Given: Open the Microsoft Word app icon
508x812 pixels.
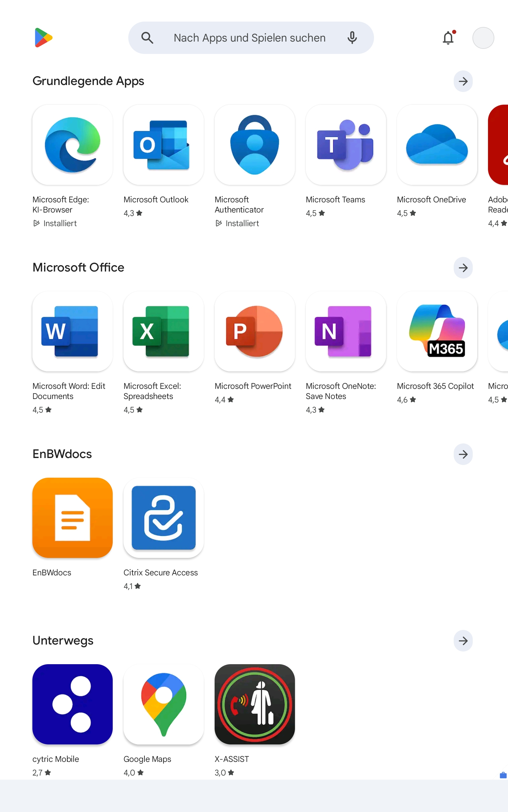Looking at the screenshot, I should (x=73, y=331).
